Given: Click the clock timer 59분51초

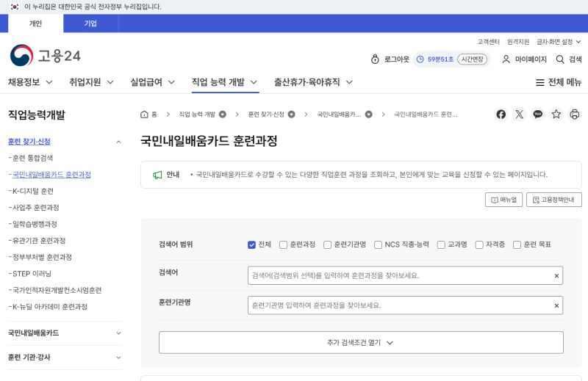Looking at the screenshot, I should tap(435, 59).
